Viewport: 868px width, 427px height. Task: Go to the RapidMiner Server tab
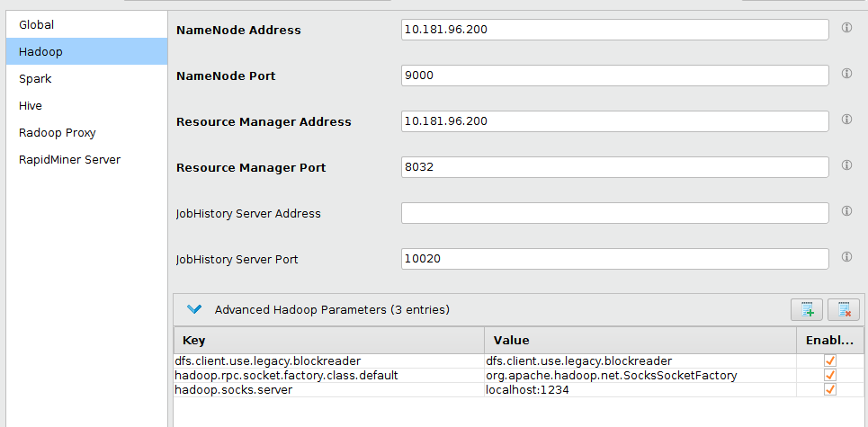point(69,160)
